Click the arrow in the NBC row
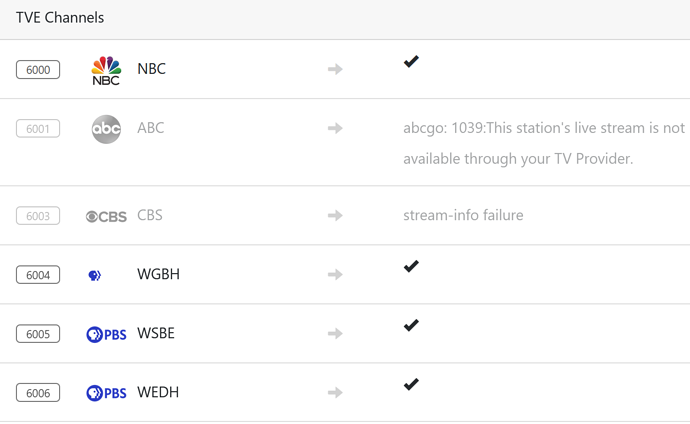Viewport: 690px width, 424px height. coord(335,69)
